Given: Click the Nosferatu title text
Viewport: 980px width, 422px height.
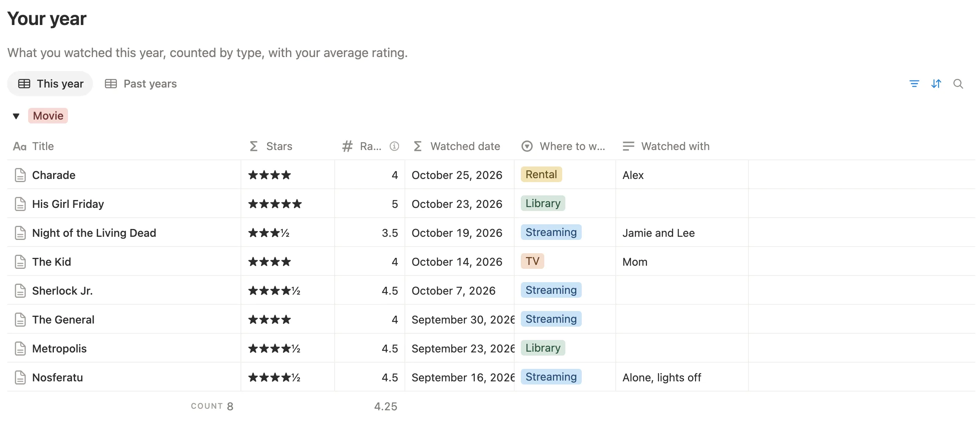Looking at the screenshot, I should 57,377.
